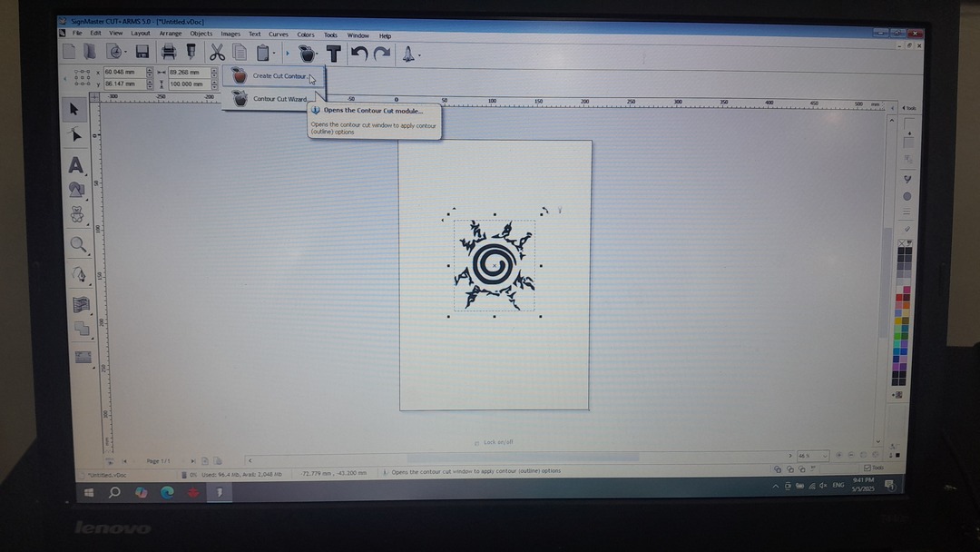Select the letter A text tool
This screenshot has width=980, height=552.
(75, 164)
